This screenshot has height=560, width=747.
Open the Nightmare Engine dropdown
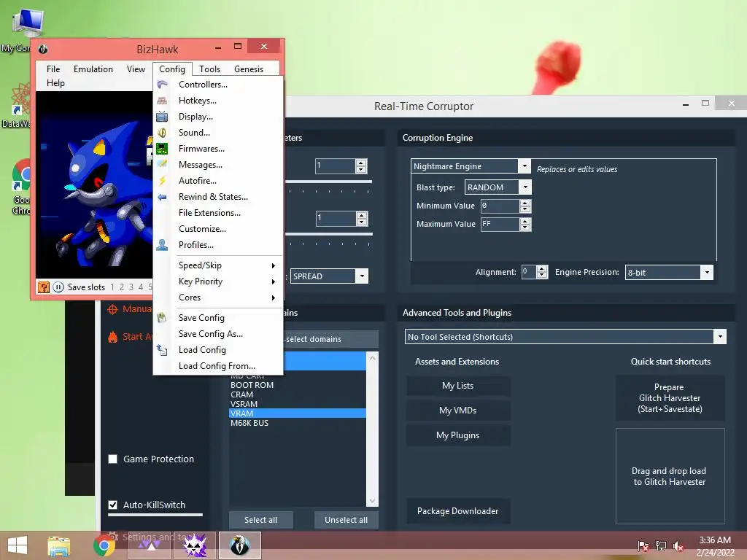point(524,166)
